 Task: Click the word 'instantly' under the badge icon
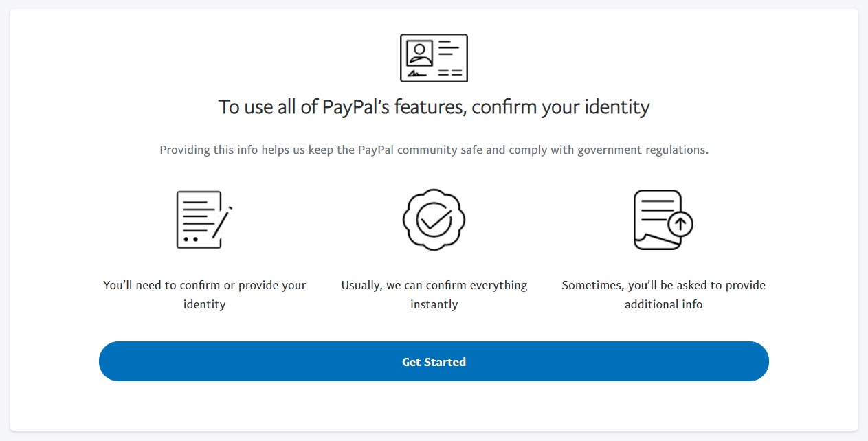[x=434, y=304]
